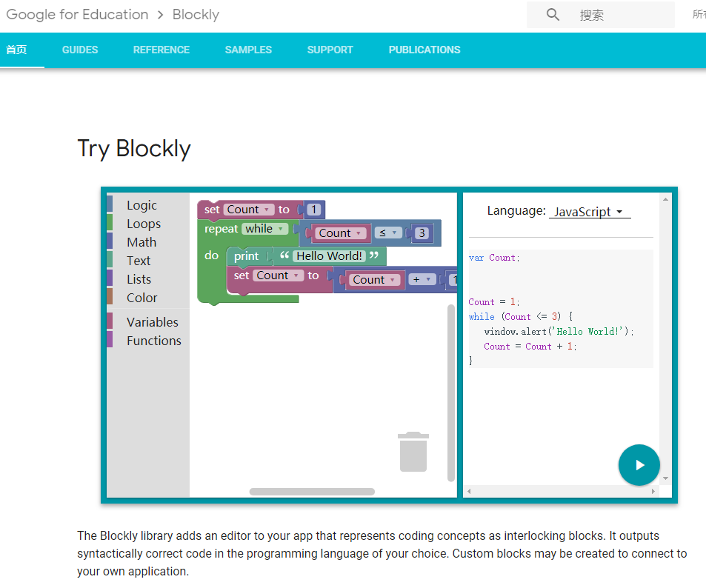The image size is (706, 588).
Task: Open the Lists block category
Action: [x=139, y=279]
